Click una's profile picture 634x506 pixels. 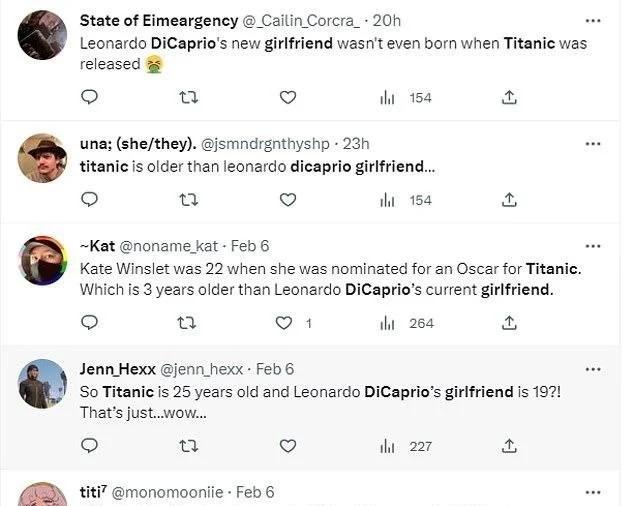click(x=42, y=158)
